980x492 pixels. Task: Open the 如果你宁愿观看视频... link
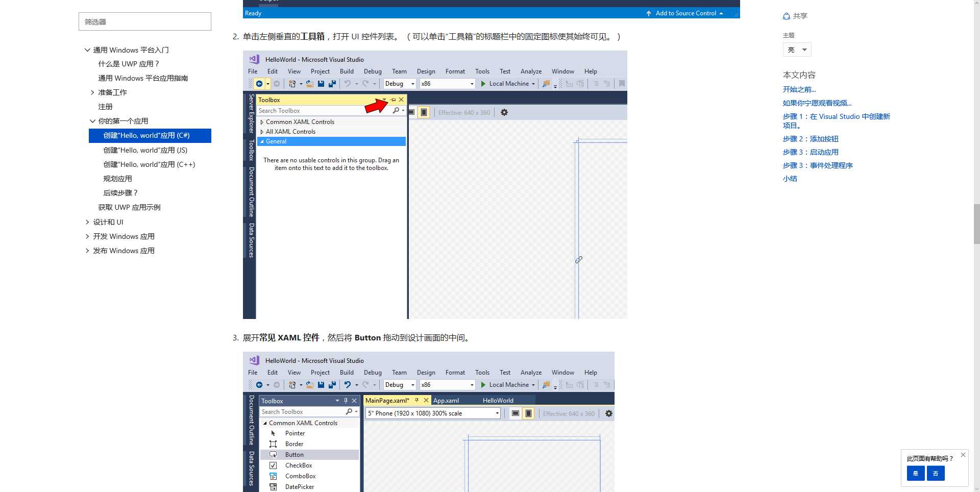[817, 103]
